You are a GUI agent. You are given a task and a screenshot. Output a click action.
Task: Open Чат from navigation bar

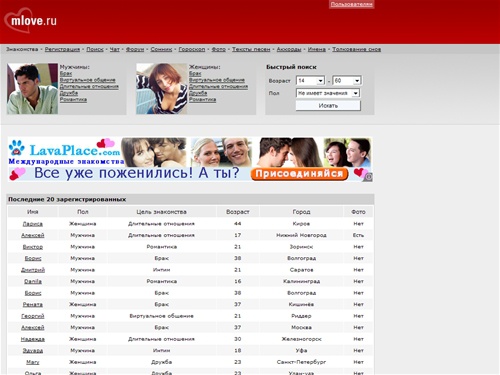[115, 49]
